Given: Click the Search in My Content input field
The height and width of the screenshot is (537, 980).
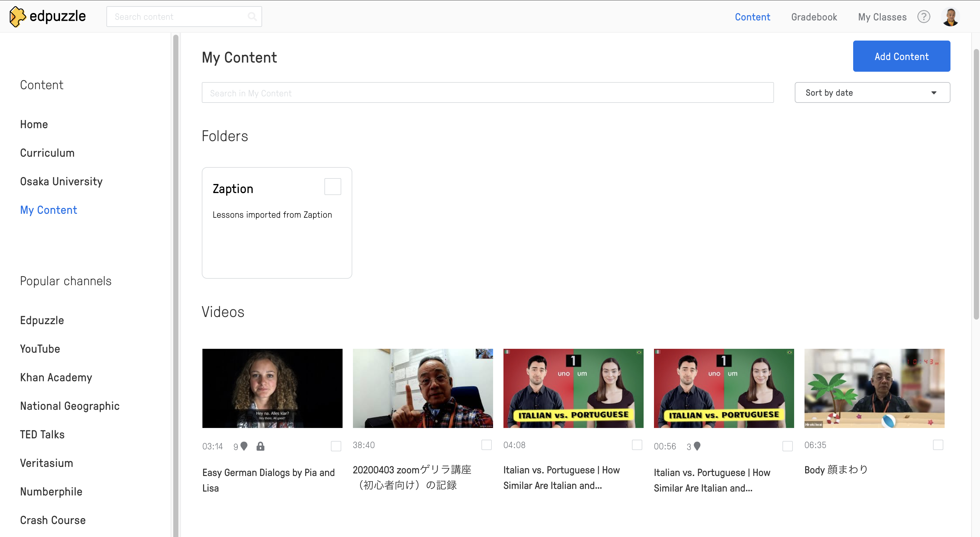Looking at the screenshot, I should coord(488,92).
